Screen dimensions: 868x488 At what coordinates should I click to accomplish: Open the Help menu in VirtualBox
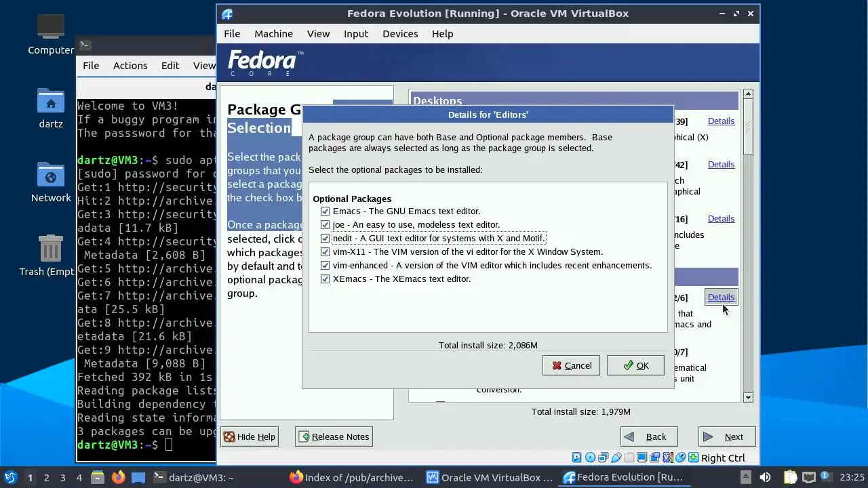tap(442, 33)
